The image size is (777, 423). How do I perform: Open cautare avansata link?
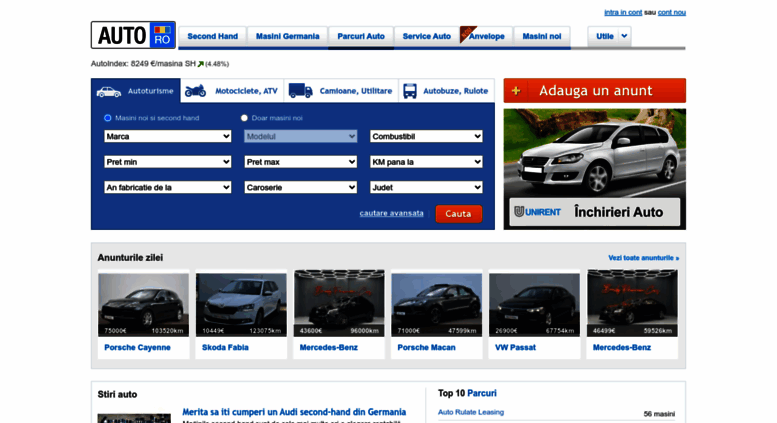click(391, 213)
